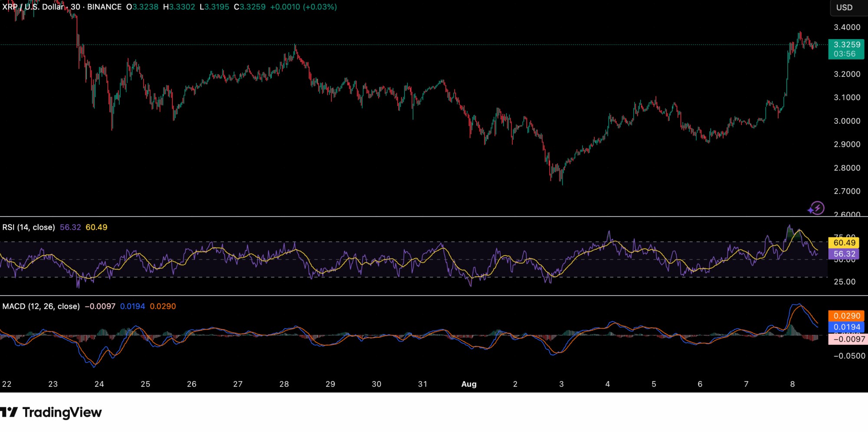Click the green 3.3259 current price label
This screenshot has width=868, height=432.
pos(846,45)
